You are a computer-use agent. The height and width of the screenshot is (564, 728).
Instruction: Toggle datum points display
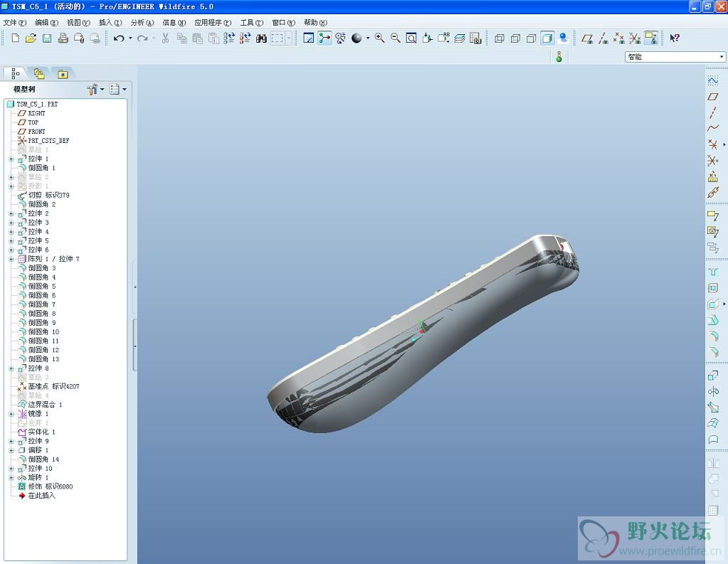(619, 38)
